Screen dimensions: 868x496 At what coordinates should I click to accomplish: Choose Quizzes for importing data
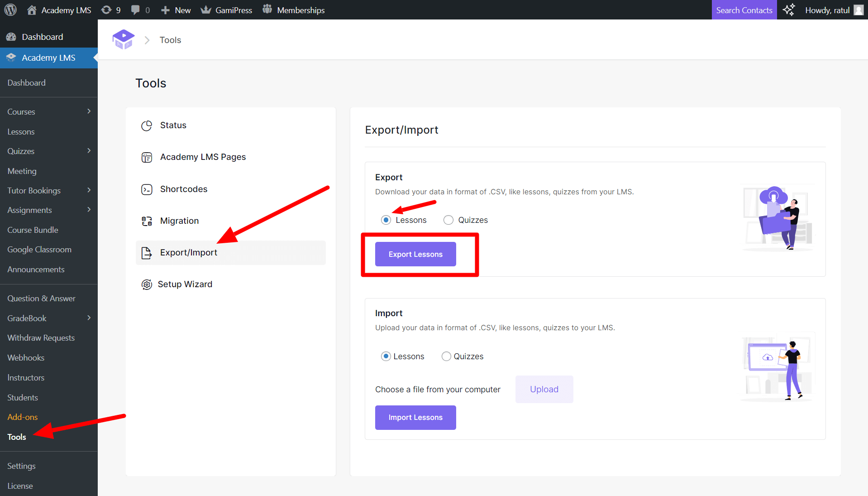[446, 356]
